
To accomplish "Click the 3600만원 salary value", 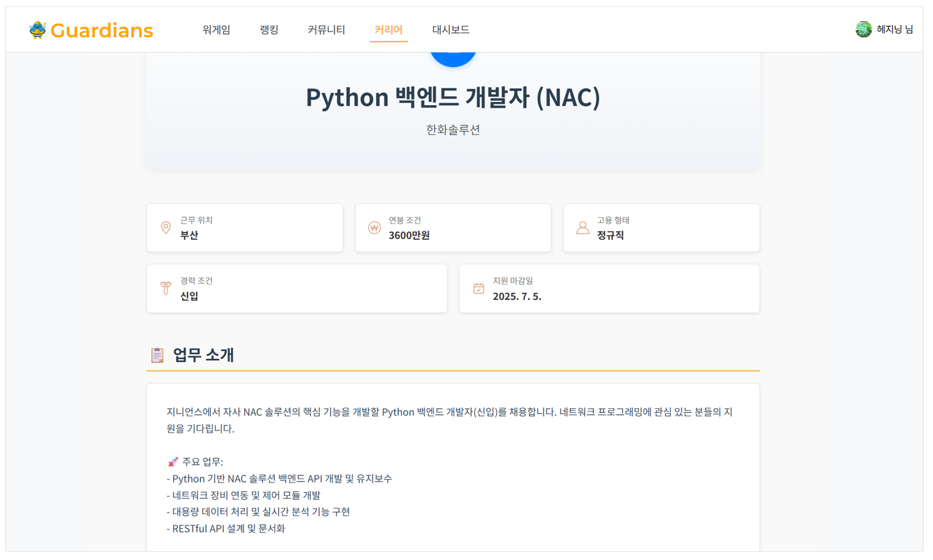I will (x=409, y=235).
